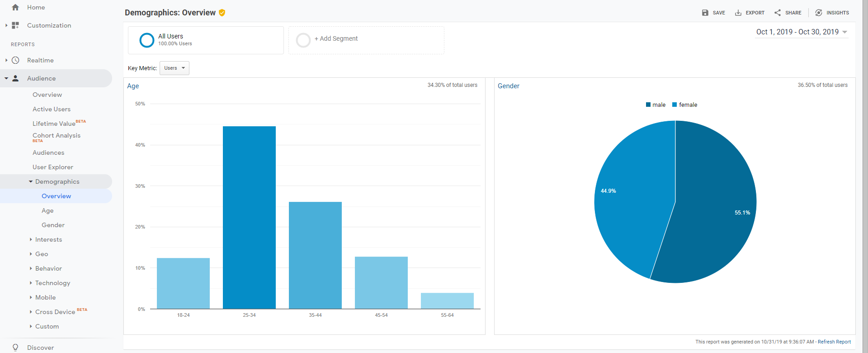Expand the Interests sidebar section

31,239
